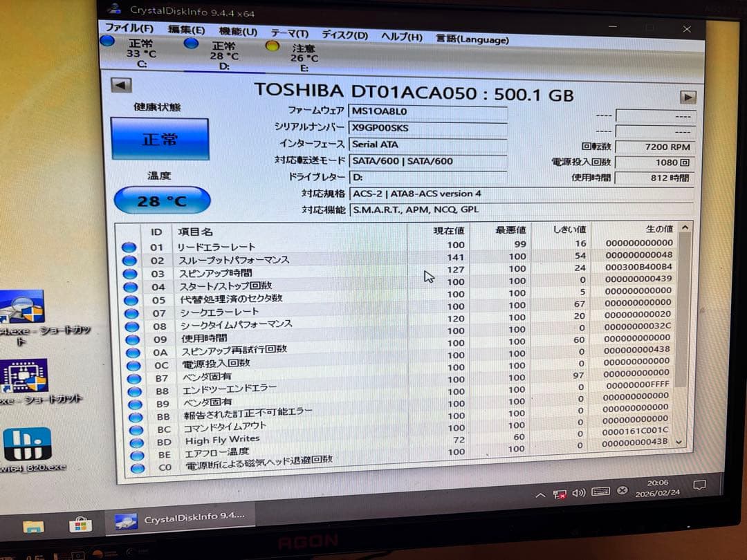Open File Explorer from the taskbar
This screenshot has width=747, height=560.
33,526
